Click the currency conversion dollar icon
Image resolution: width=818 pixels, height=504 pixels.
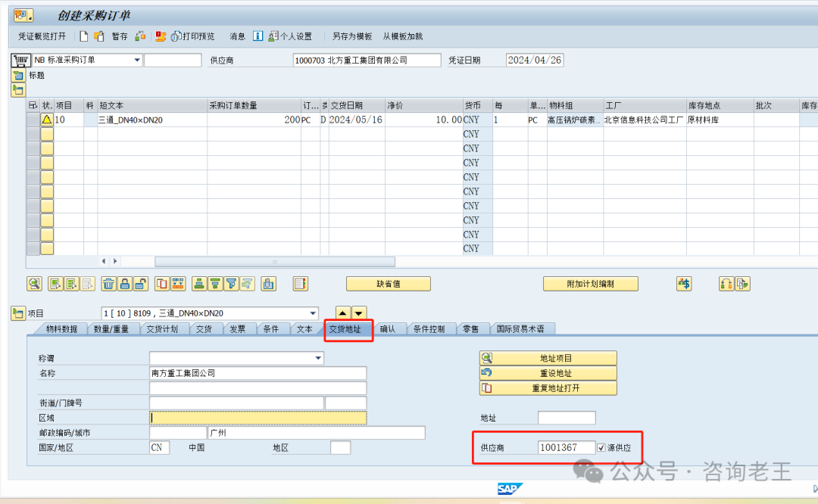pos(684,284)
